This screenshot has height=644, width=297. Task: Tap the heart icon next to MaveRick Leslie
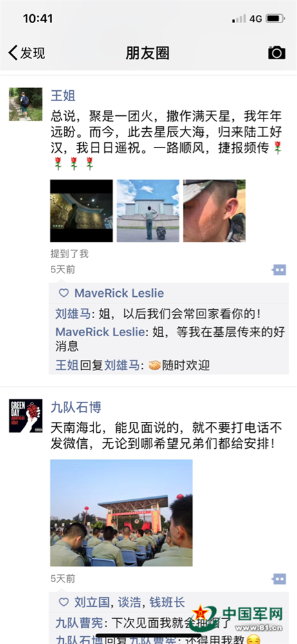pos(64,293)
